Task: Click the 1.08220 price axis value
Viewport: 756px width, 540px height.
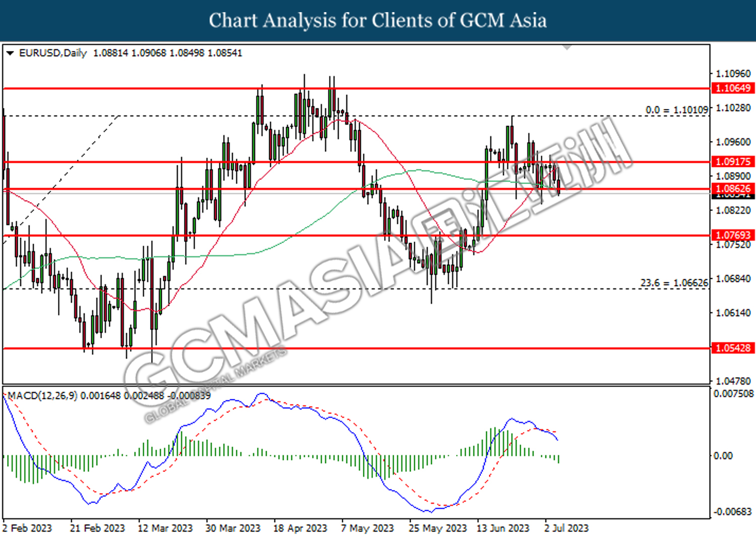Action: tap(733, 210)
